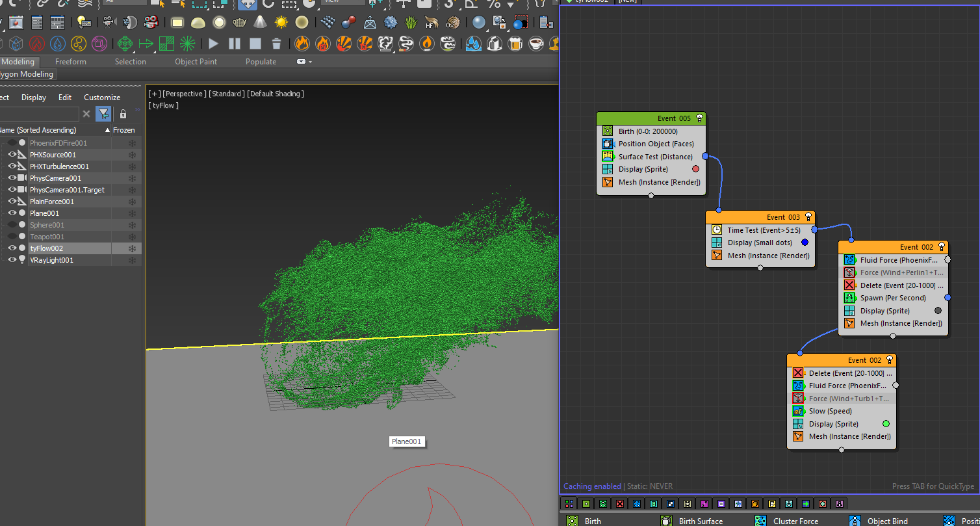Click the Phoenix milk carton preset icon
Image resolution: width=980 pixels, height=526 pixels.
tap(495, 44)
